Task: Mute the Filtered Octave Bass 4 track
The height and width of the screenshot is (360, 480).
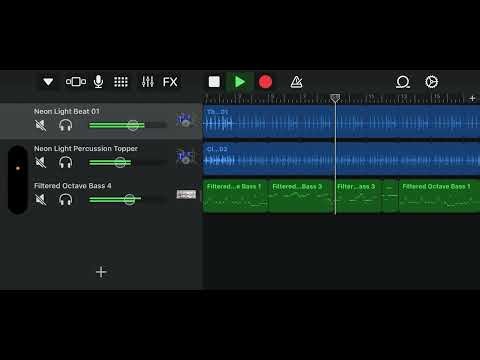Action: (41, 200)
